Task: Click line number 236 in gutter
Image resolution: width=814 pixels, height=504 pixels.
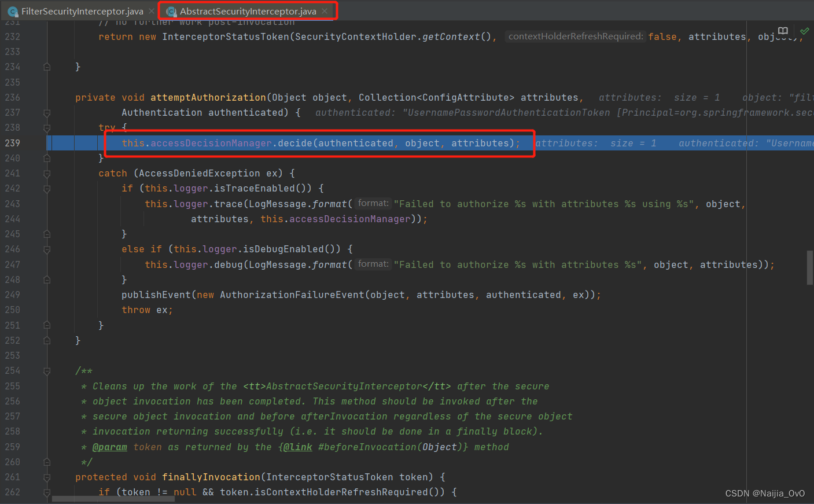Action: coord(13,97)
